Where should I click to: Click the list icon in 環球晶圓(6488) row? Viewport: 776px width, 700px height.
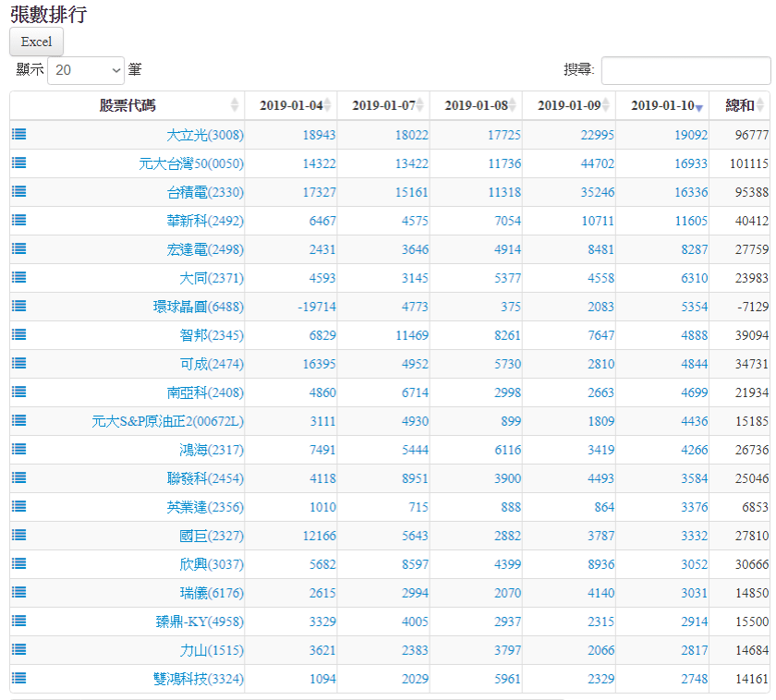[x=19, y=306]
